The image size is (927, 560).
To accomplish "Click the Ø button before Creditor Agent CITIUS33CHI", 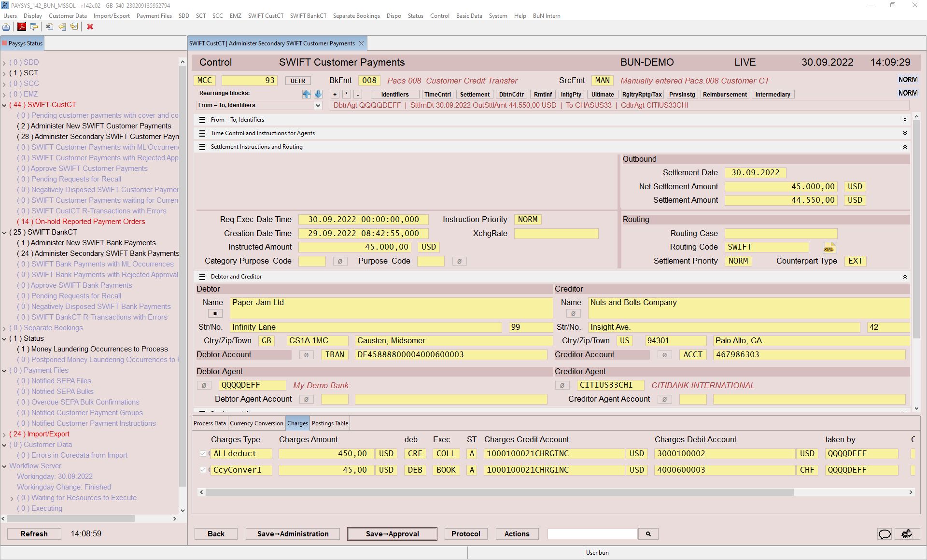I will coord(562,386).
